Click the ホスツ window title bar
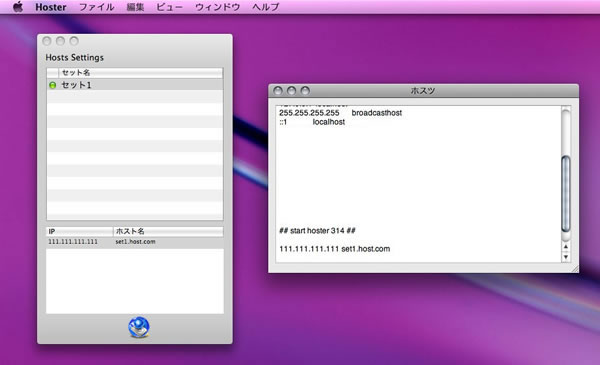This screenshot has width=600, height=365. pos(424,91)
